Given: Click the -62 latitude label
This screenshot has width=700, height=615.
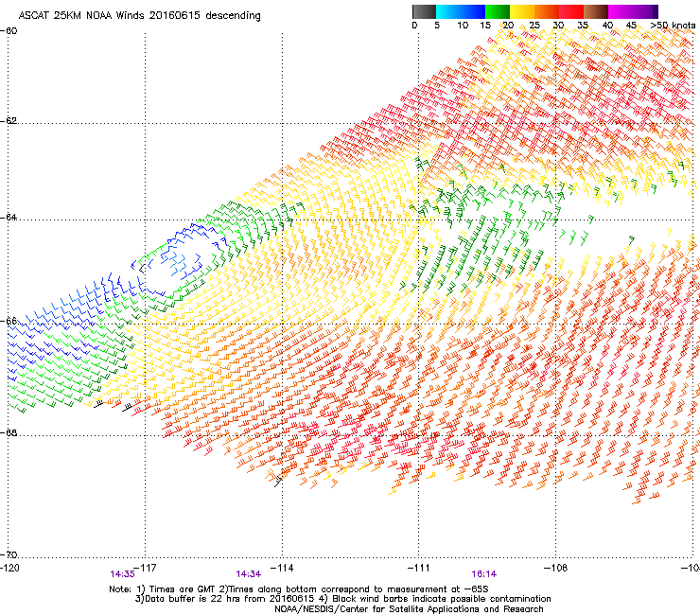Looking at the screenshot, I should tap(9, 120).
